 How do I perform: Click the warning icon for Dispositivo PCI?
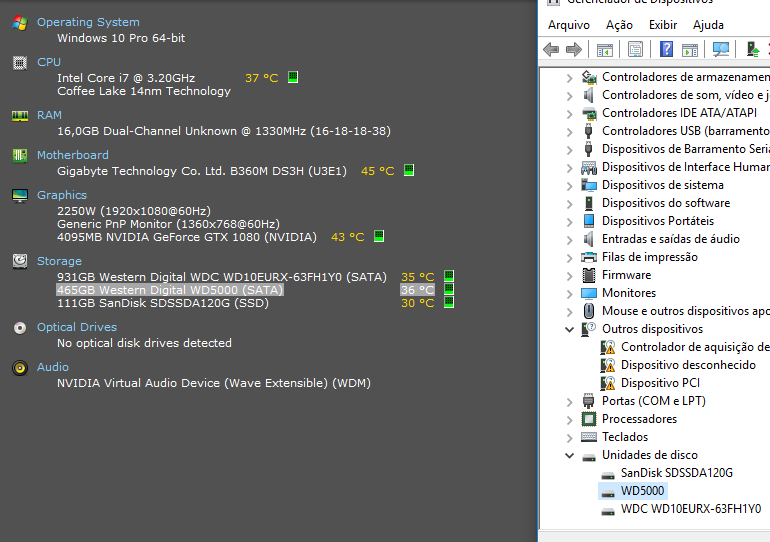(607, 383)
